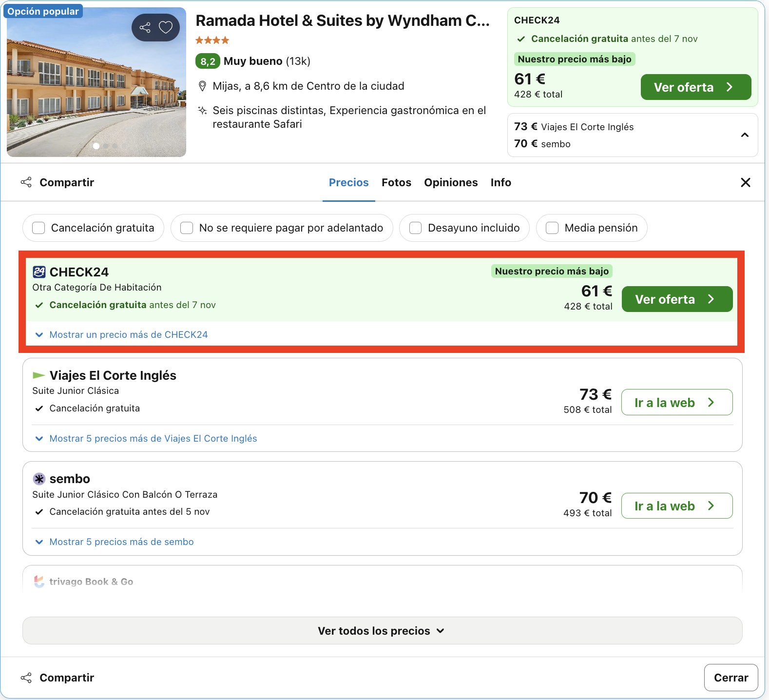The width and height of the screenshot is (769, 700).
Task: Click the 8,2 rating score badge
Action: coord(208,61)
